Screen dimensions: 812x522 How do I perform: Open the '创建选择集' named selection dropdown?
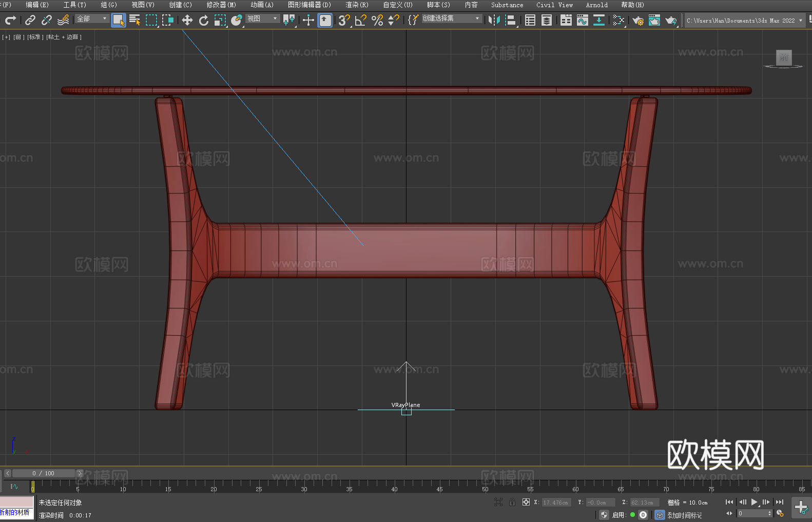(452, 18)
